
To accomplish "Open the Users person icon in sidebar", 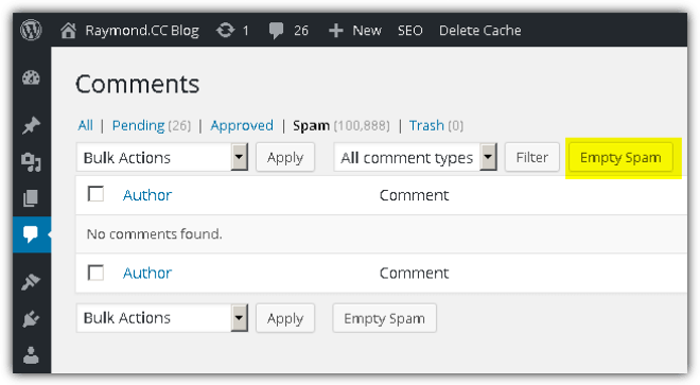I will 31,356.
